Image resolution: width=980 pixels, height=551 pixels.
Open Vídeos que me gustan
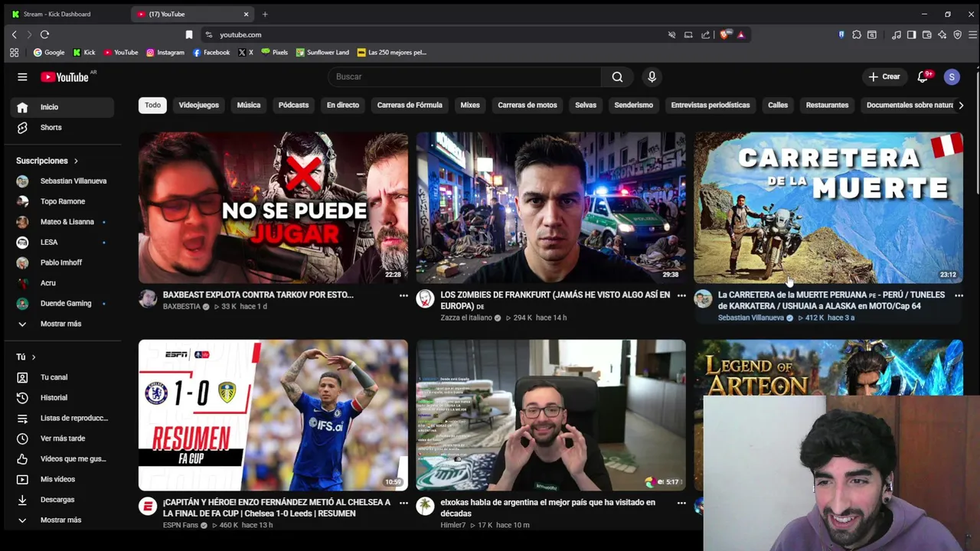click(x=61, y=458)
